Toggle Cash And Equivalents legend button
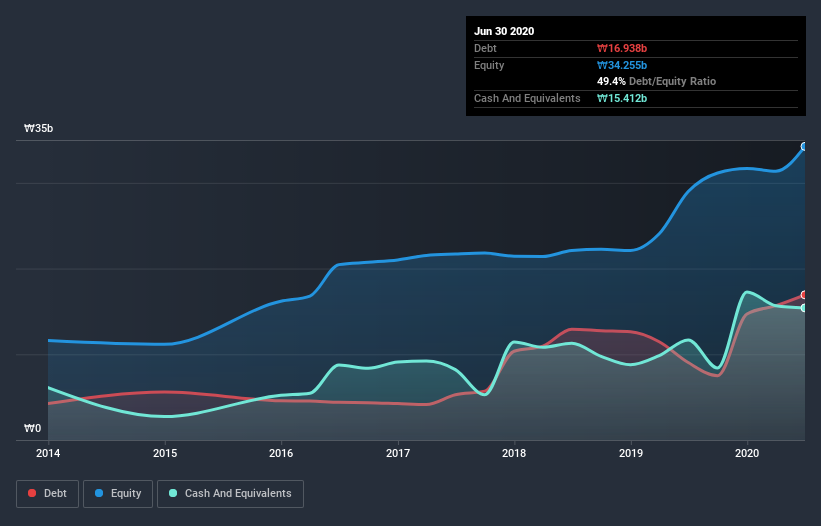The height and width of the screenshot is (526, 821). (x=230, y=494)
